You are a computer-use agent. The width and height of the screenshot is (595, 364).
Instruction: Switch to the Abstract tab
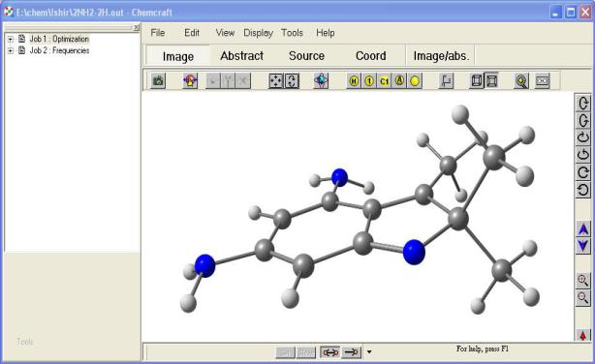point(241,56)
